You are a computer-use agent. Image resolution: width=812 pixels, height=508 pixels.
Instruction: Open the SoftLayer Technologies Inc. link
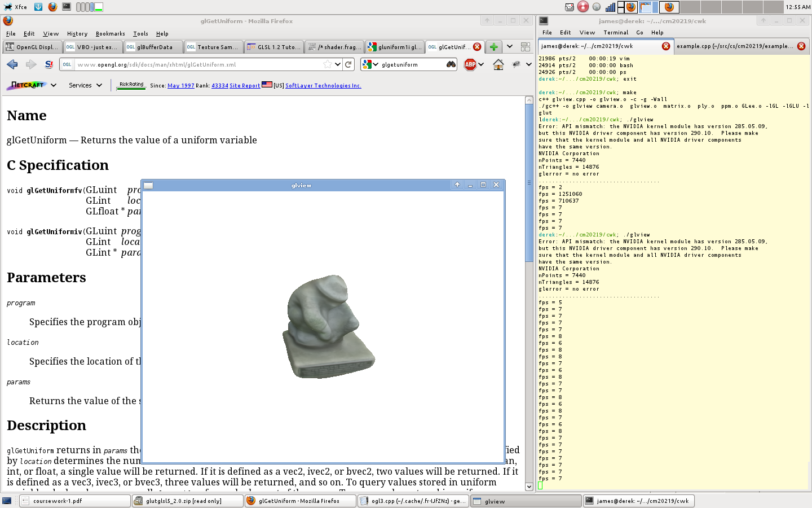pyautogui.click(x=323, y=86)
